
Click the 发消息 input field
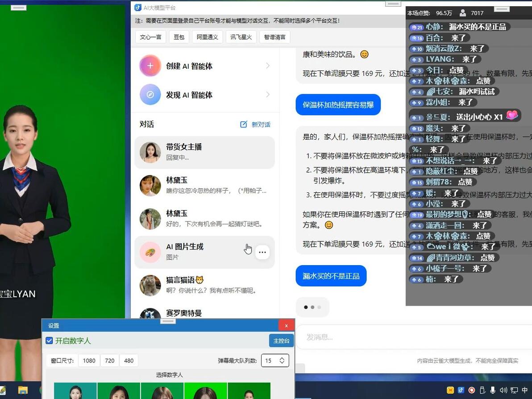click(x=414, y=337)
